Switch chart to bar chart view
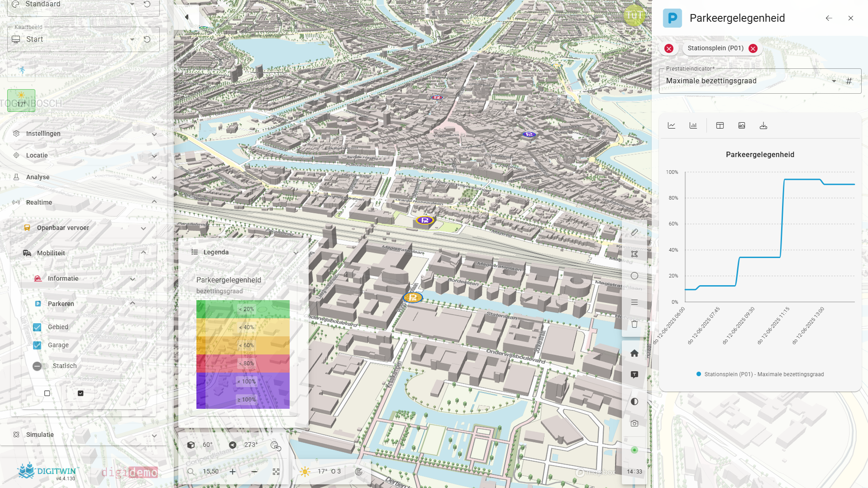 pyautogui.click(x=693, y=125)
